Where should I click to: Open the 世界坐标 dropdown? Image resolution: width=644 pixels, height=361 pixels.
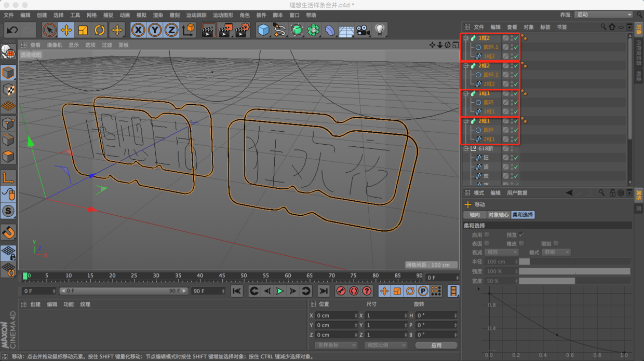[x=336, y=345]
